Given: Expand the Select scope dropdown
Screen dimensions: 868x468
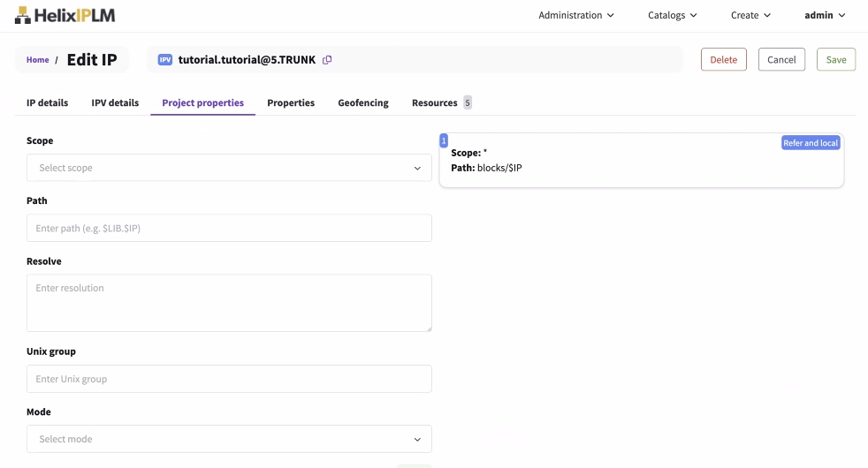Looking at the screenshot, I should pos(229,168).
